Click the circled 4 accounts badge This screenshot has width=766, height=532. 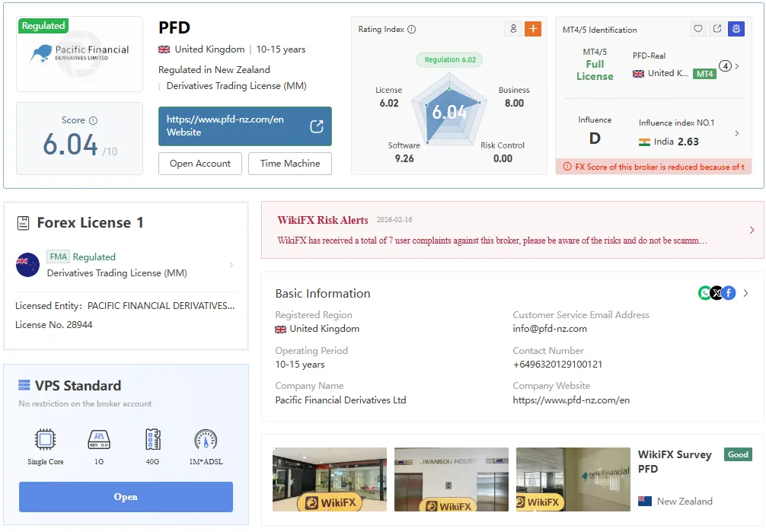726,66
